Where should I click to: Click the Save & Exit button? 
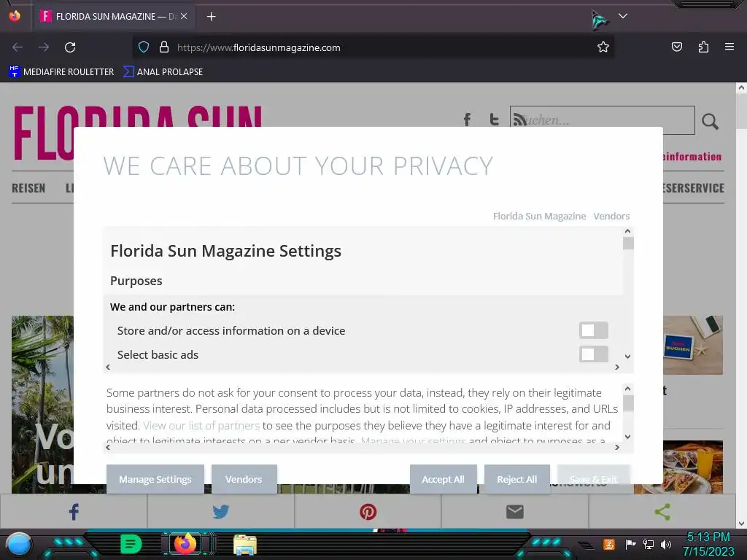click(x=594, y=479)
